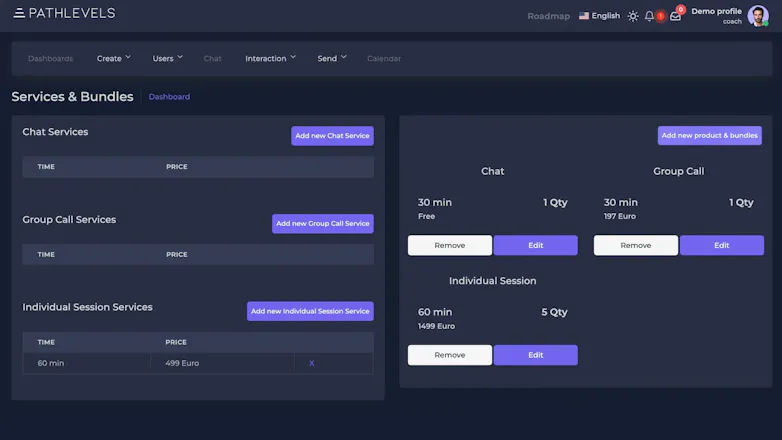Screen dimensions: 782x440
Task: Click the '1499 Euro' bundle price
Action: coord(436,326)
